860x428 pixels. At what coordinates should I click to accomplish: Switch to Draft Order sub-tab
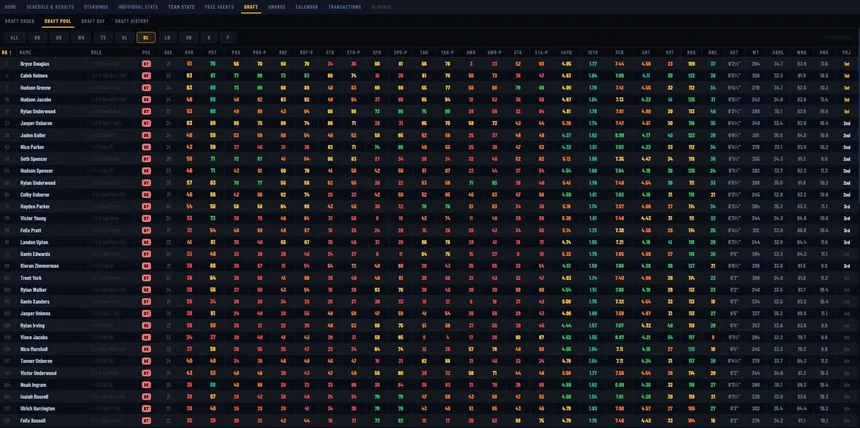coord(20,21)
